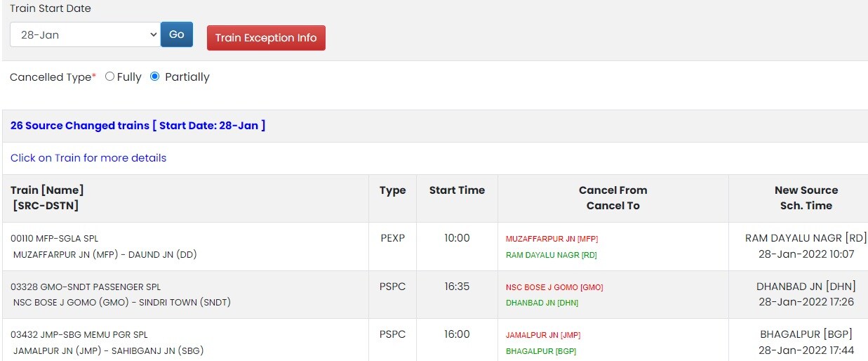Click green DHANBAD JN [DHN] cancel-to station
This screenshot has width=868, height=361.
point(542,303)
